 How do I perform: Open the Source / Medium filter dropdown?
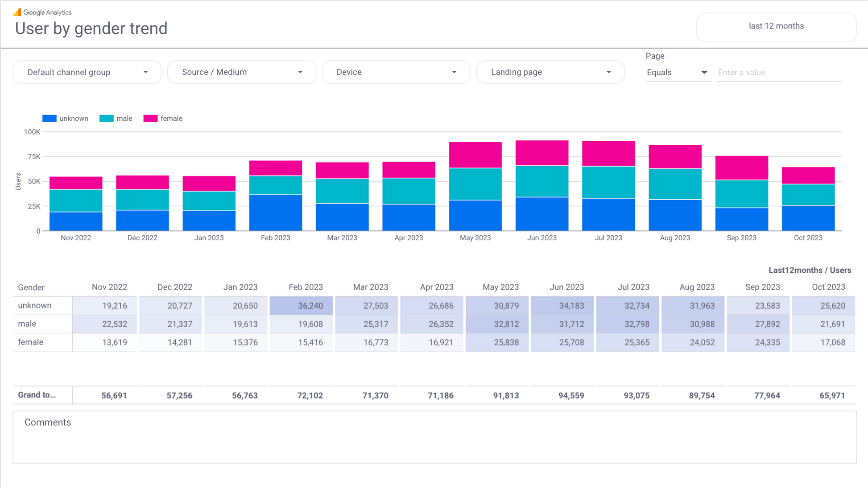point(241,72)
